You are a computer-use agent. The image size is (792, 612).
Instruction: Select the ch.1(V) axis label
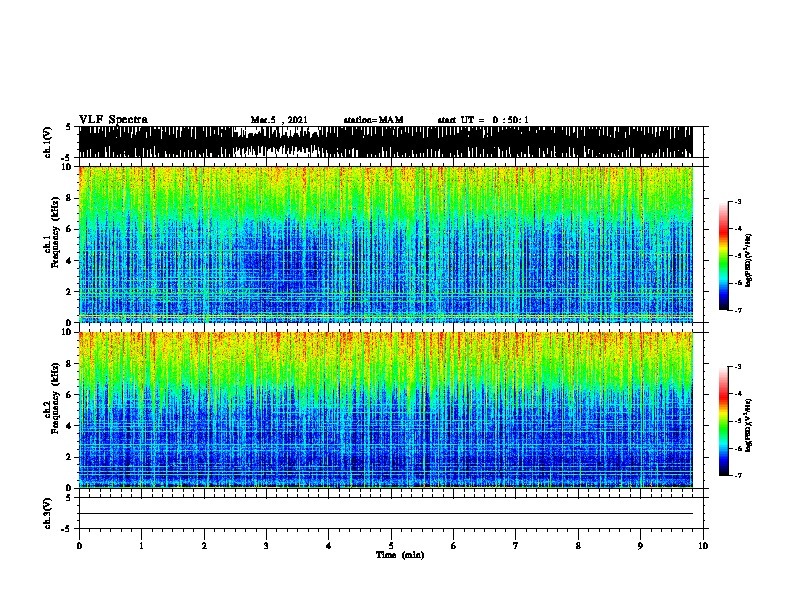pyautogui.click(x=48, y=142)
